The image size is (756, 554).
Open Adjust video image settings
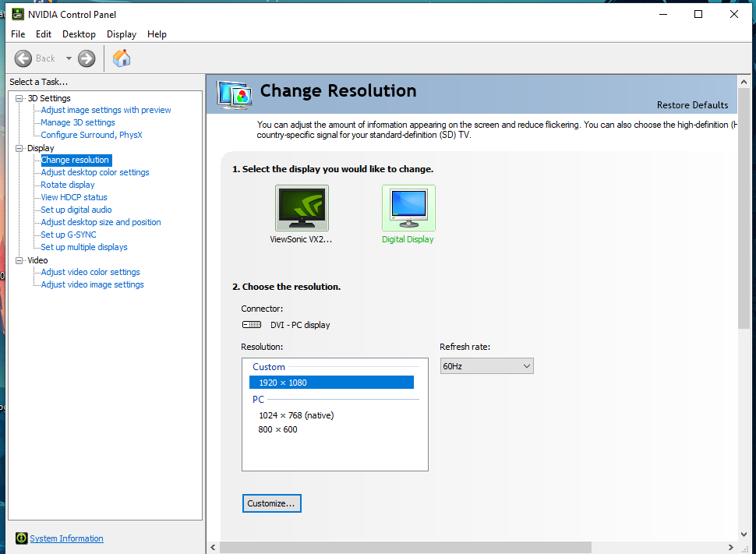(92, 284)
